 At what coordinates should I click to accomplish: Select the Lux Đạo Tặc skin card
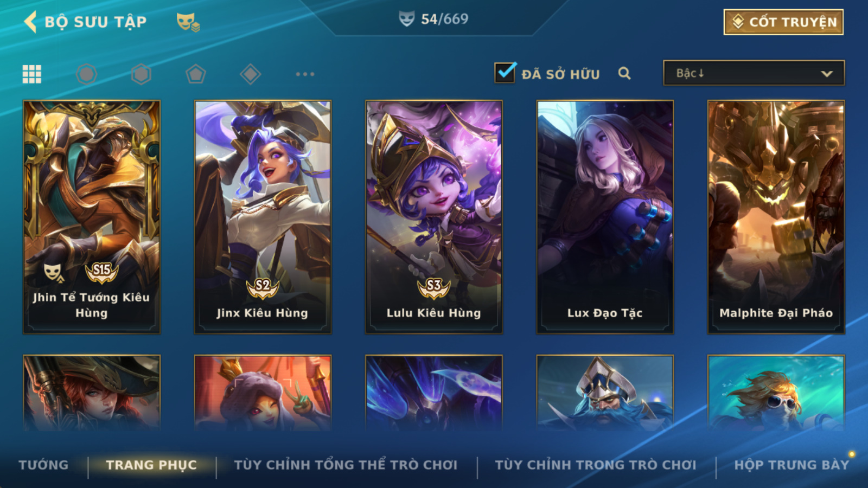[x=605, y=217]
